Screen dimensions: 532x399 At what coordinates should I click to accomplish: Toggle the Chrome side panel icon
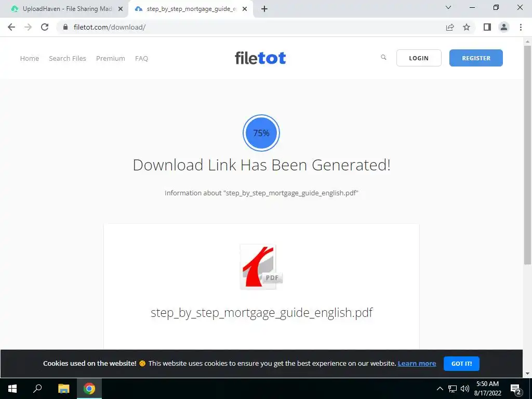(487, 27)
